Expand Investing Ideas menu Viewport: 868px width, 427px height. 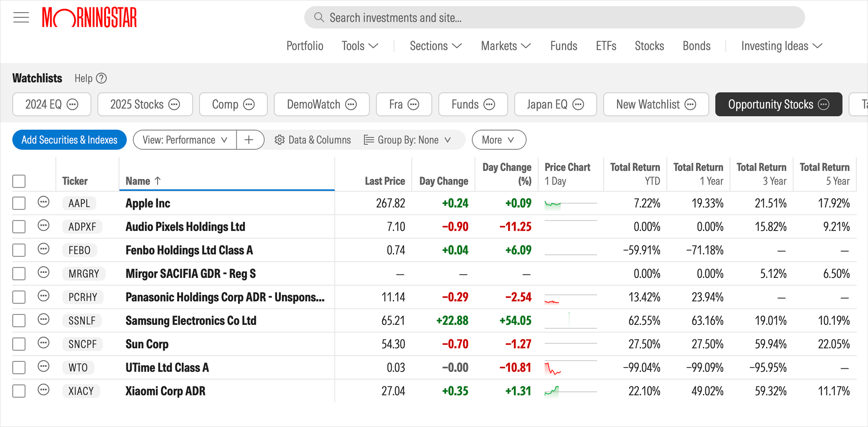click(x=782, y=46)
